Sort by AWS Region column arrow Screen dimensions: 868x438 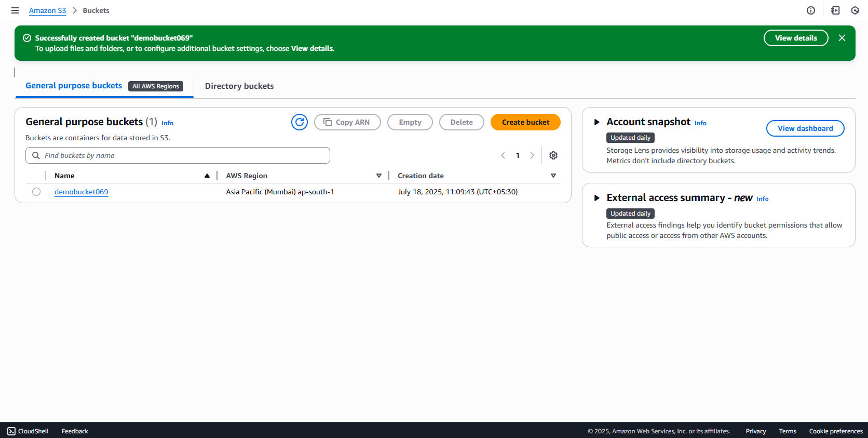[379, 176]
